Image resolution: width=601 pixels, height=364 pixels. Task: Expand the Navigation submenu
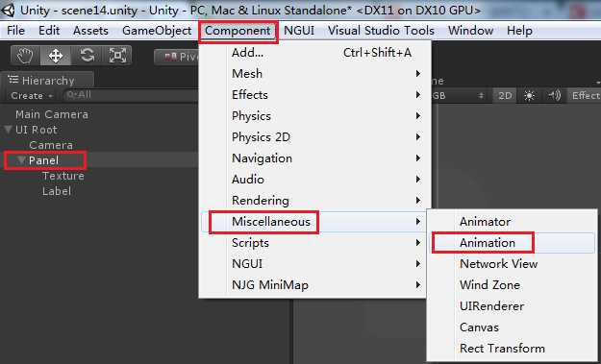[x=313, y=158]
